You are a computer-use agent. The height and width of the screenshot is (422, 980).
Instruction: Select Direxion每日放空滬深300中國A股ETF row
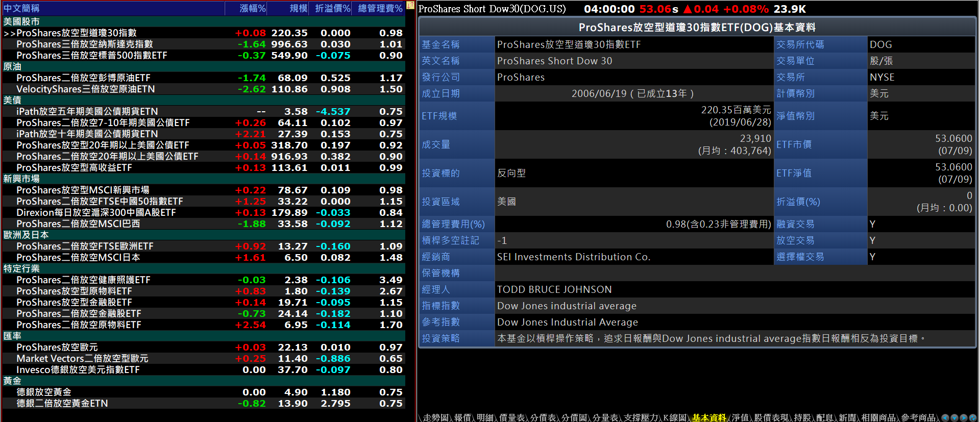click(x=96, y=213)
